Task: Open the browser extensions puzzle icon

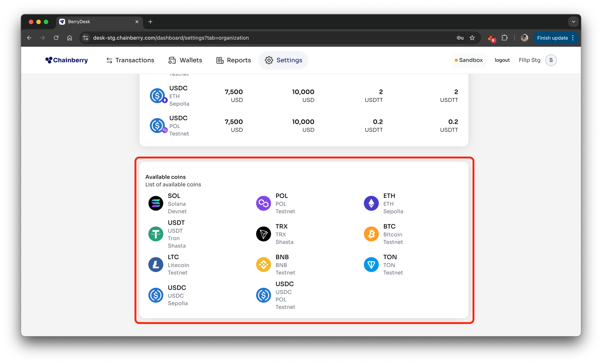Action: point(504,38)
